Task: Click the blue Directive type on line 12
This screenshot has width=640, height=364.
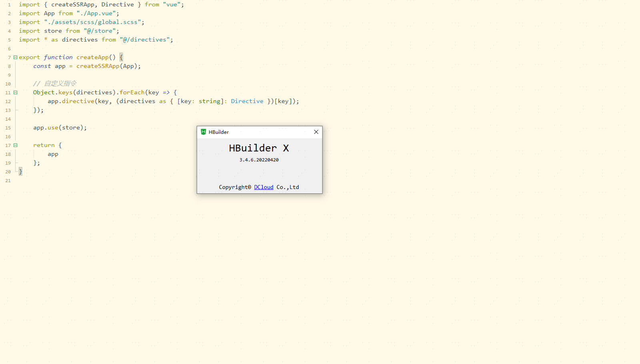Action: (247, 101)
